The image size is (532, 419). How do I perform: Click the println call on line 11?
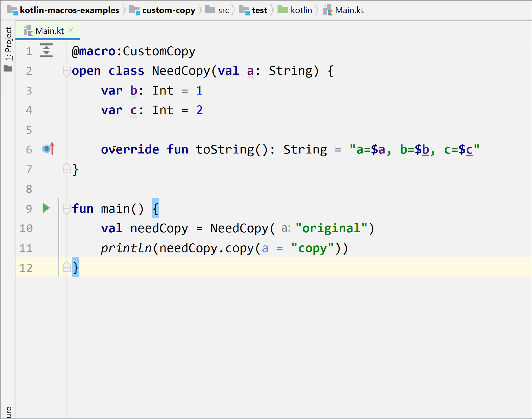(x=126, y=248)
